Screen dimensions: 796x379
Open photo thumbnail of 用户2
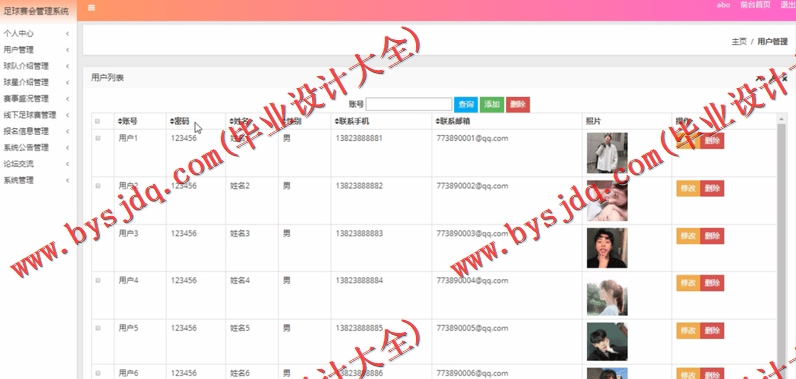pos(607,200)
